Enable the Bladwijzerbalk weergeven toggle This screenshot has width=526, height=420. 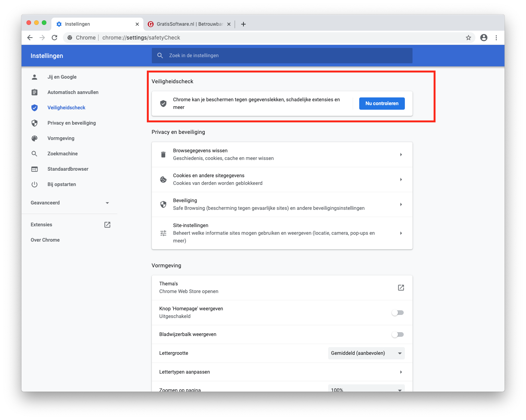(x=398, y=334)
